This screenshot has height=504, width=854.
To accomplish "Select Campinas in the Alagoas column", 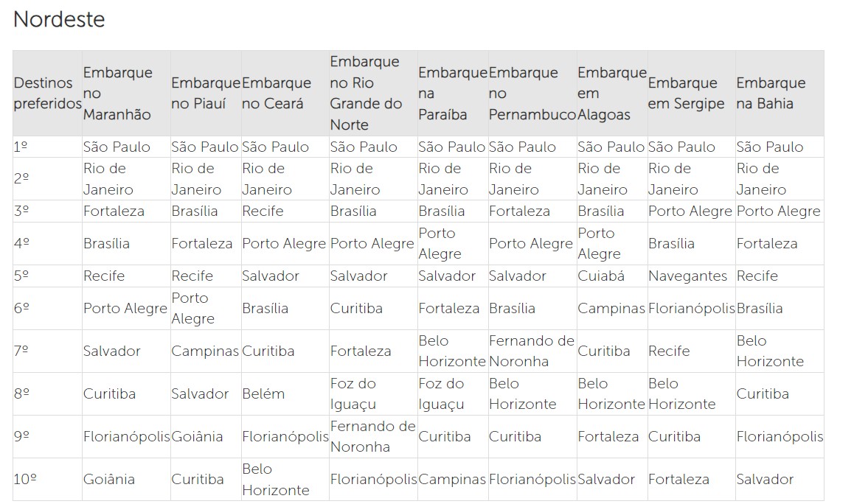I will pyautogui.click(x=611, y=309).
